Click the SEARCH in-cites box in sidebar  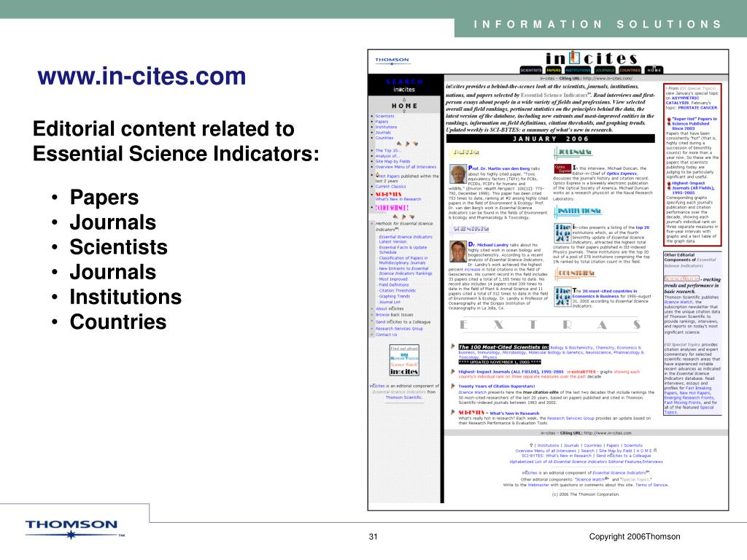tap(404, 85)
